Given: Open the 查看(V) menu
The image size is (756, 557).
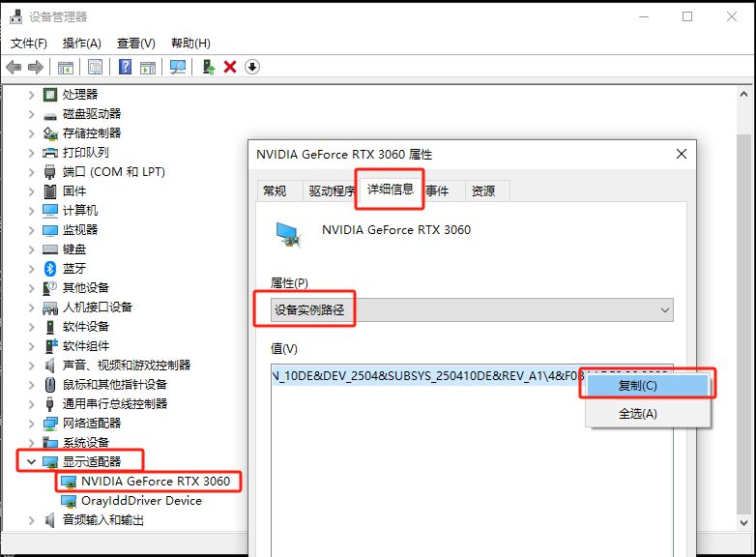Looking at the screenshot, I should coord(136,44).
